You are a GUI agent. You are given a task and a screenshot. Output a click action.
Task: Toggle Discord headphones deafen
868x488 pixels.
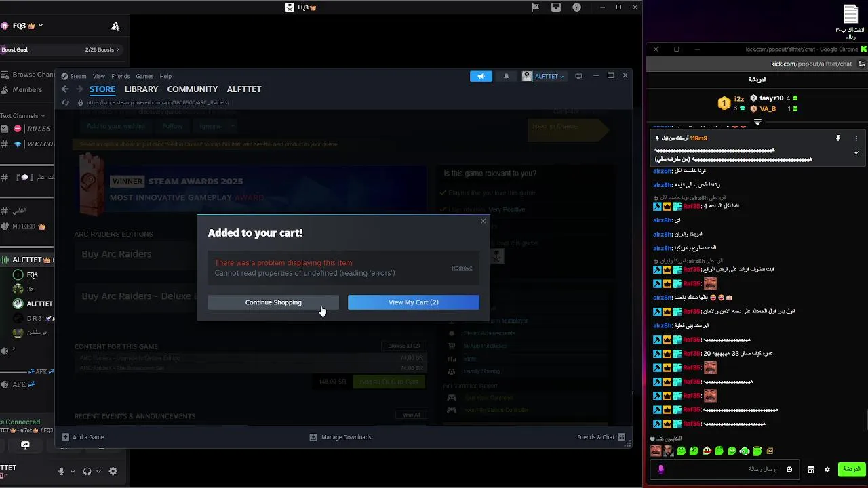[x=87, y=472]
